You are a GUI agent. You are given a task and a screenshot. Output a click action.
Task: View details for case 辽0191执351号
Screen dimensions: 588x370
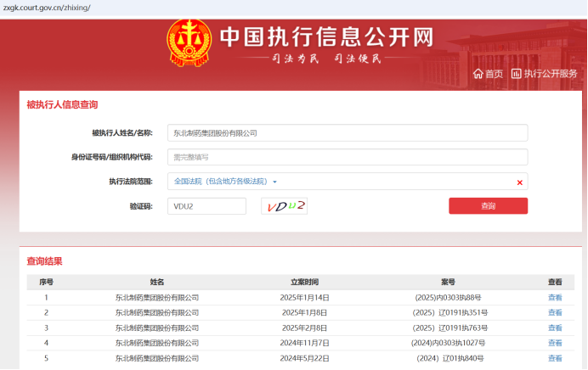click(555, 312)
